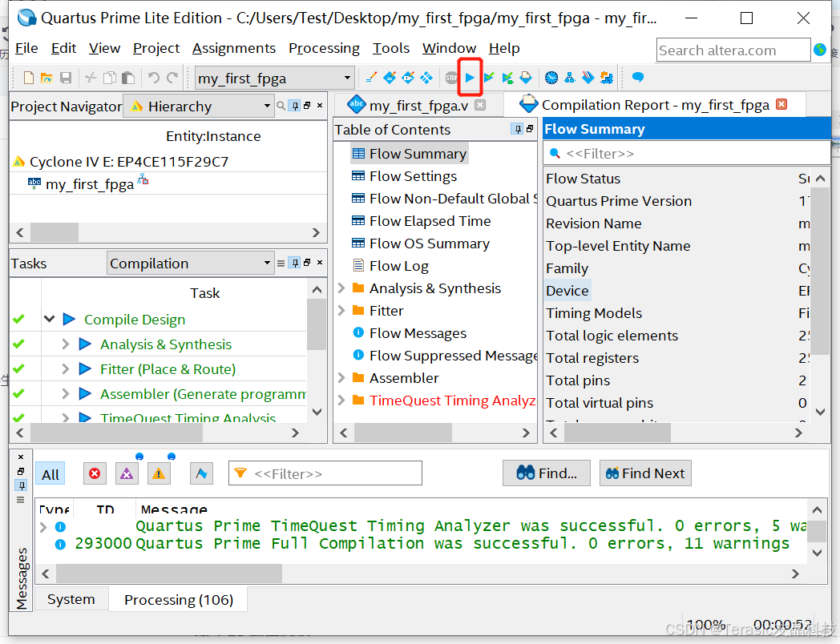The height and width of the screenshot is (644, 840).
Task: Open Compilation Report from the toolbar icon
Action: click(x=526, y=78)
